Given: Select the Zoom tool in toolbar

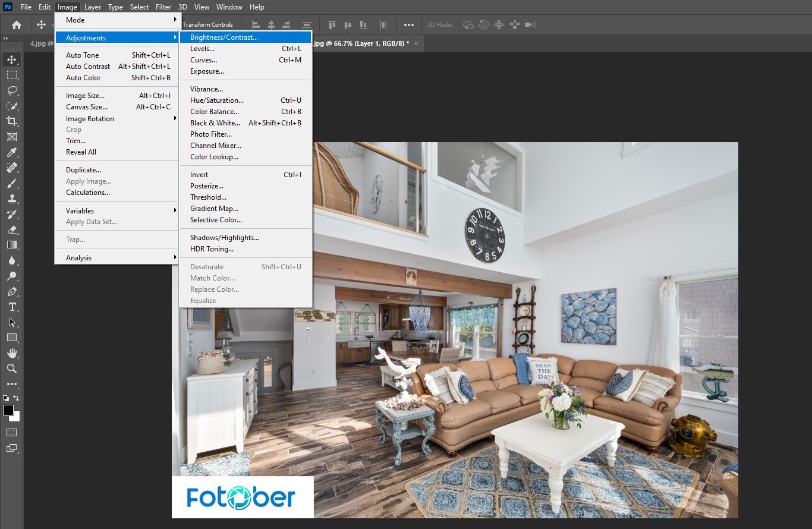Looking at the screenshot, I should coord(11,369).
